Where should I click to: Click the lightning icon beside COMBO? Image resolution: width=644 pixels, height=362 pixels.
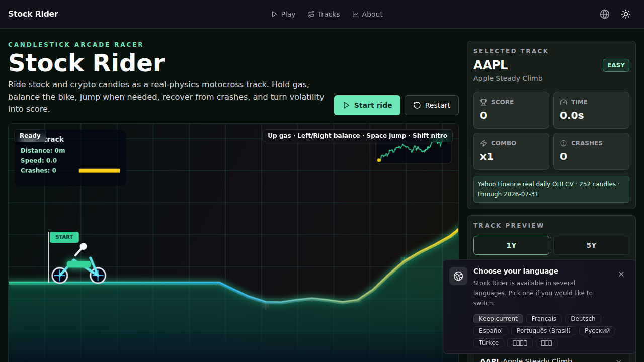(483, 143)
